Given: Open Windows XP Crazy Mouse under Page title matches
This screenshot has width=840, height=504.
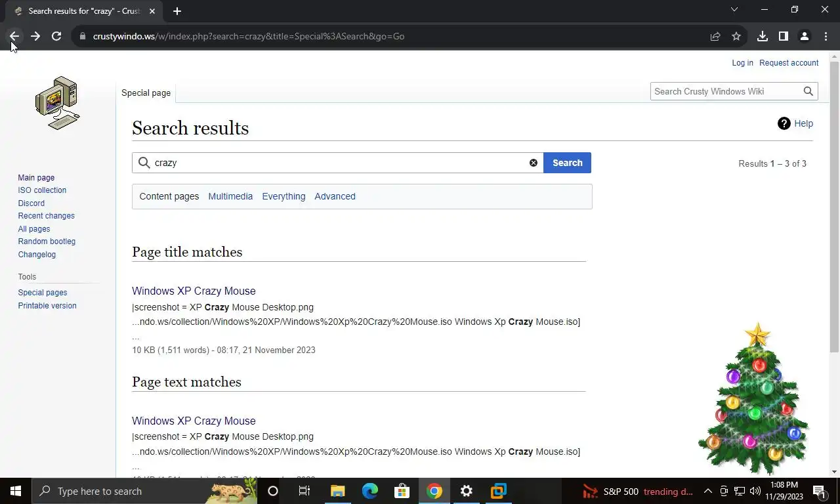Looking at the screenshot, I should 194,291.
